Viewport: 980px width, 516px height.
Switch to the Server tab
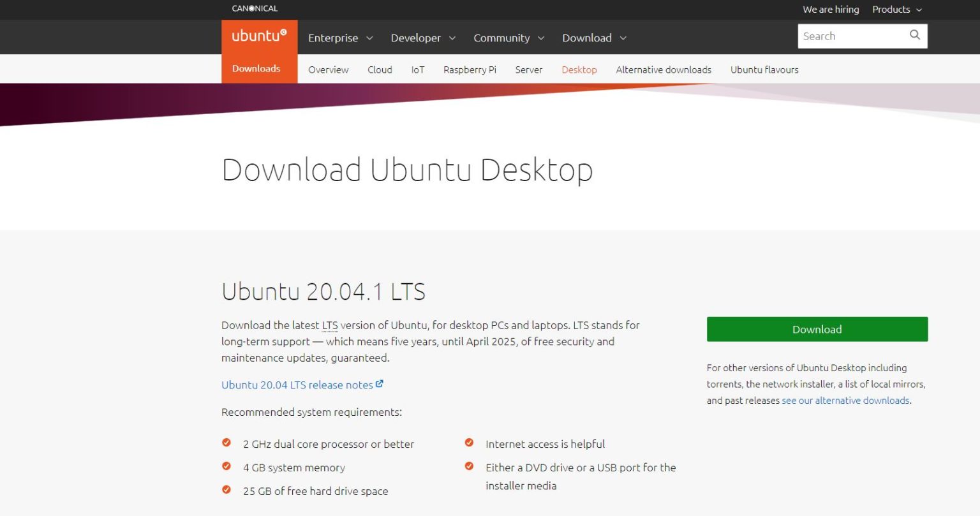[529, 70]
